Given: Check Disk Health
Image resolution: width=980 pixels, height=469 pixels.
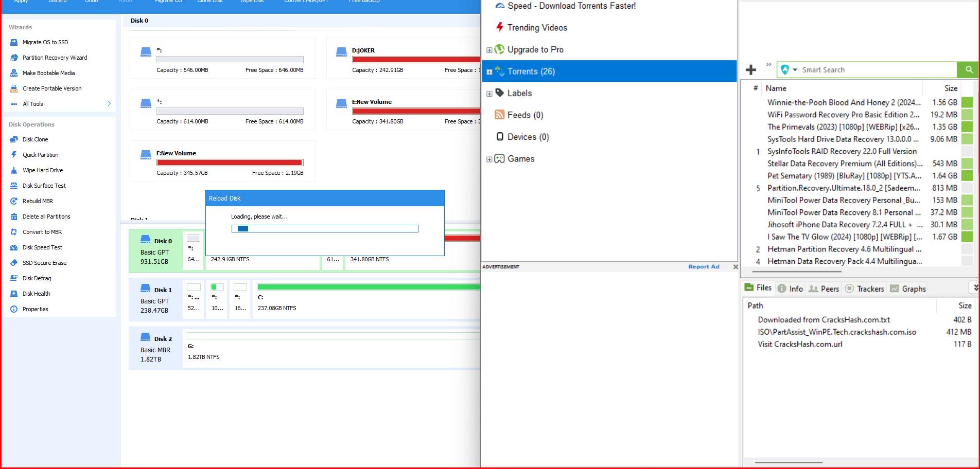Looking at the screenshot, I should click(x=36, y=294).
